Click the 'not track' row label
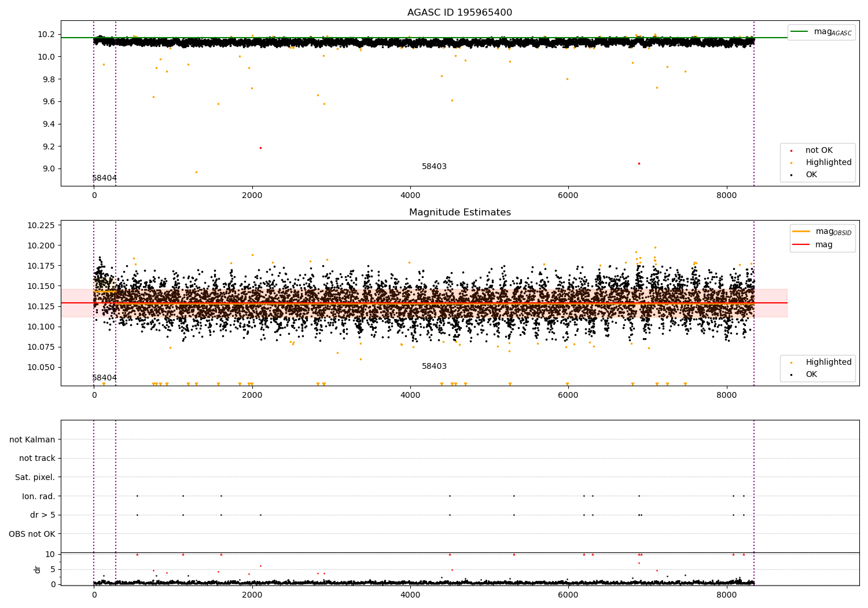 [x=37, y=459]
